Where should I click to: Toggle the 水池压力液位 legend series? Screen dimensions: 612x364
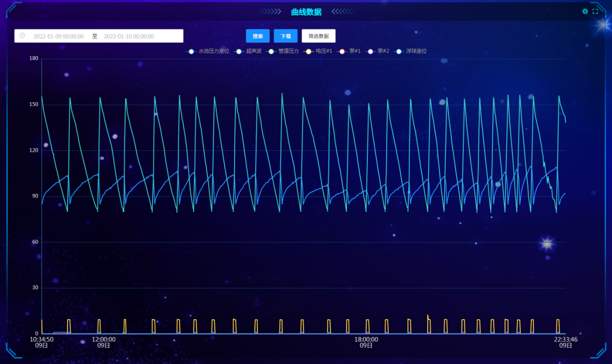click(x=209, y=51)
